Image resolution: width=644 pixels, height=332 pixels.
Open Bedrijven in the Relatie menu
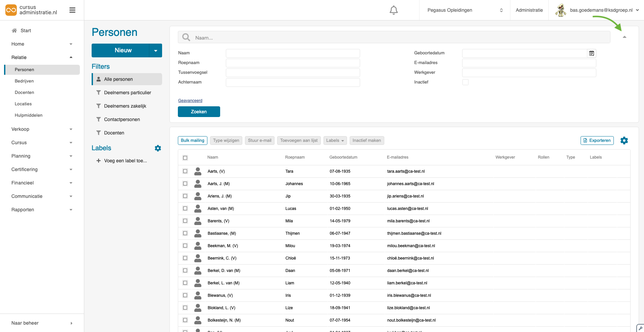[x=24, y=81]
